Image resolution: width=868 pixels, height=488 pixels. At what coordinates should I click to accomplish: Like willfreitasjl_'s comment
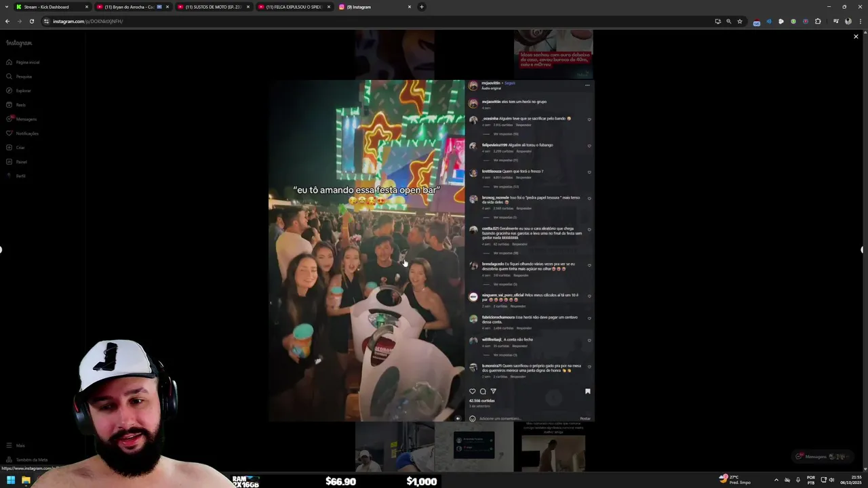click(589, 340)
